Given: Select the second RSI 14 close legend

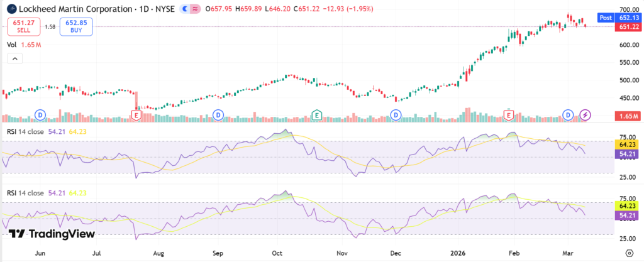Looking at the screenshot, I should [x=25, y=193].
